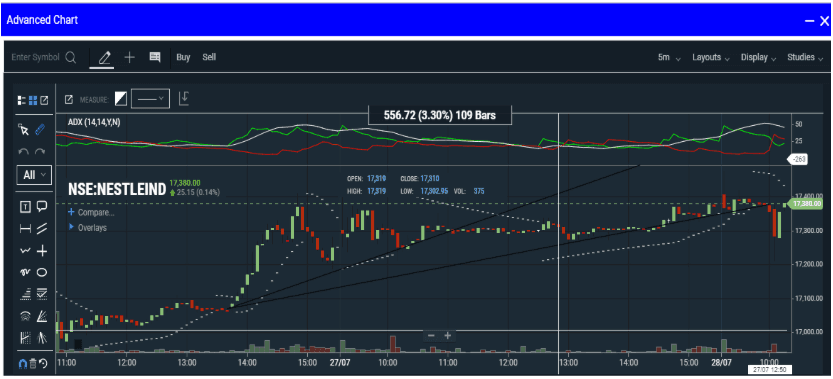The image size is (833, 379).
Task: Select the Gann fan tool
Action: point(41,338)
